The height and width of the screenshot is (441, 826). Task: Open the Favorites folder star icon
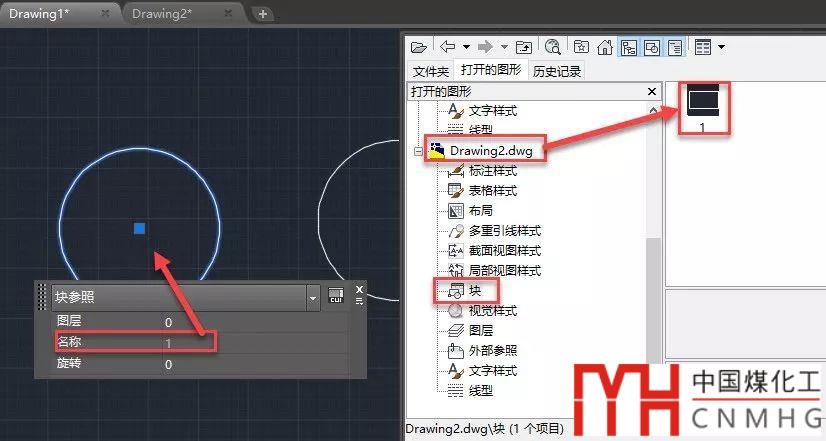coord(581,47)
